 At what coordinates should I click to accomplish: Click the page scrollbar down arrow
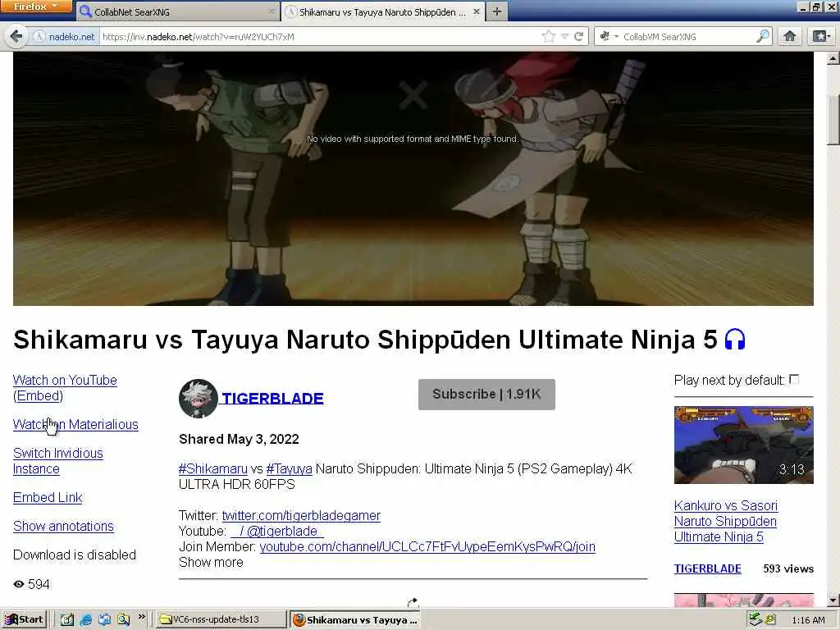coord(833,600)
